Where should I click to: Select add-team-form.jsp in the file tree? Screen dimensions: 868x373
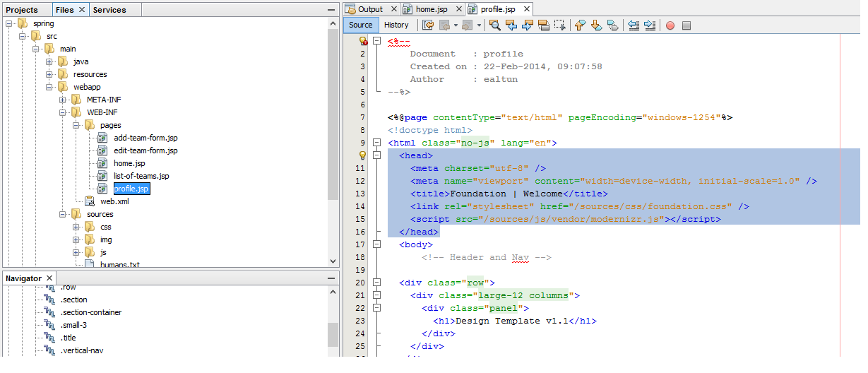coord(145,138)
